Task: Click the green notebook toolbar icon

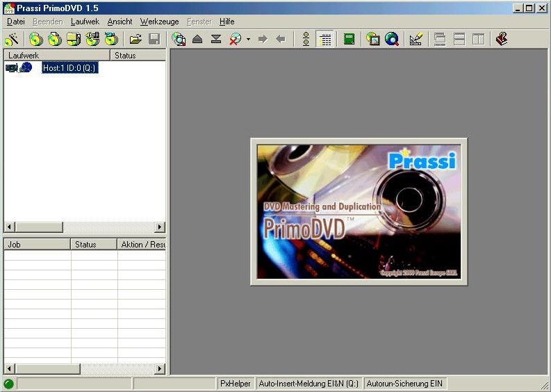Action: click(x=349, y=39)
